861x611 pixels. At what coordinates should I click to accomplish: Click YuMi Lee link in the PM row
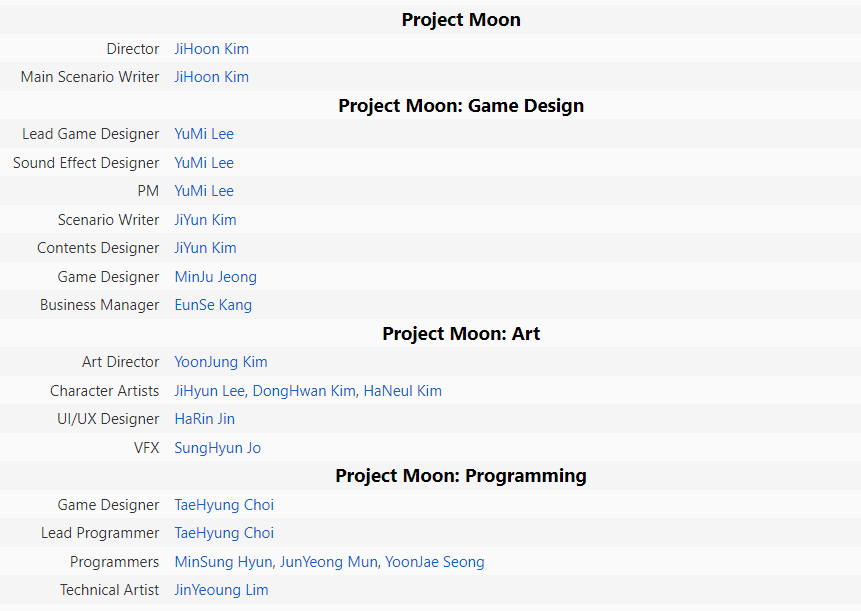click(204, 191)
